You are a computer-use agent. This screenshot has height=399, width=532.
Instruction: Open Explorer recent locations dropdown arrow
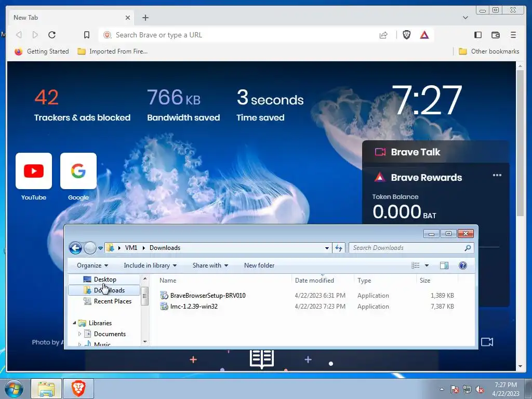tap(100, 248)
